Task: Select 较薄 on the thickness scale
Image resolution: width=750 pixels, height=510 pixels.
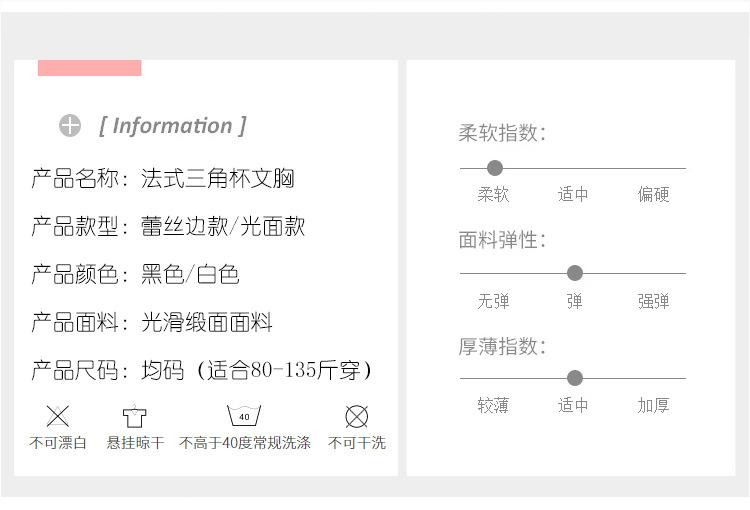Action: [493, 406]
